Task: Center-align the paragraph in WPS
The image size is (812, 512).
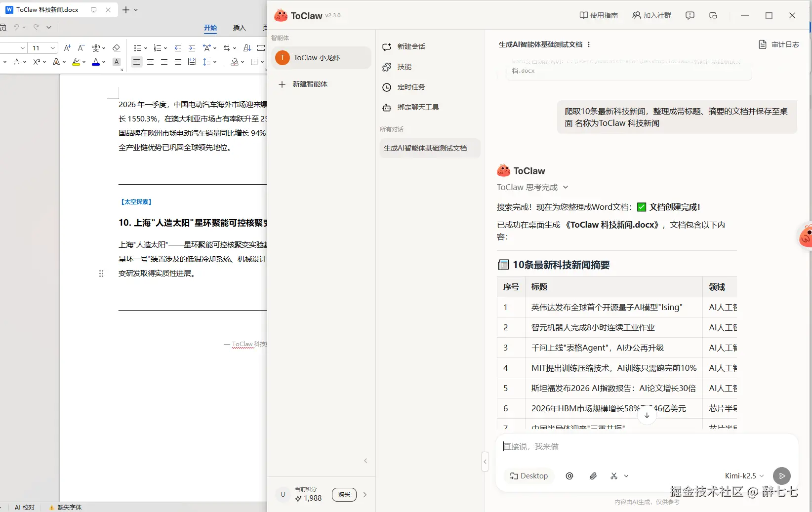Action: pos(151,62)
